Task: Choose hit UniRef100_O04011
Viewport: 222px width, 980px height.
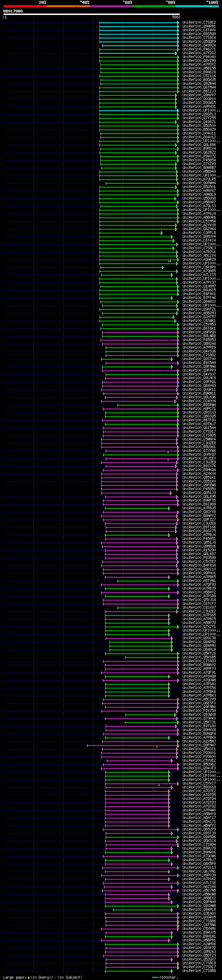Action: [199, 133]
